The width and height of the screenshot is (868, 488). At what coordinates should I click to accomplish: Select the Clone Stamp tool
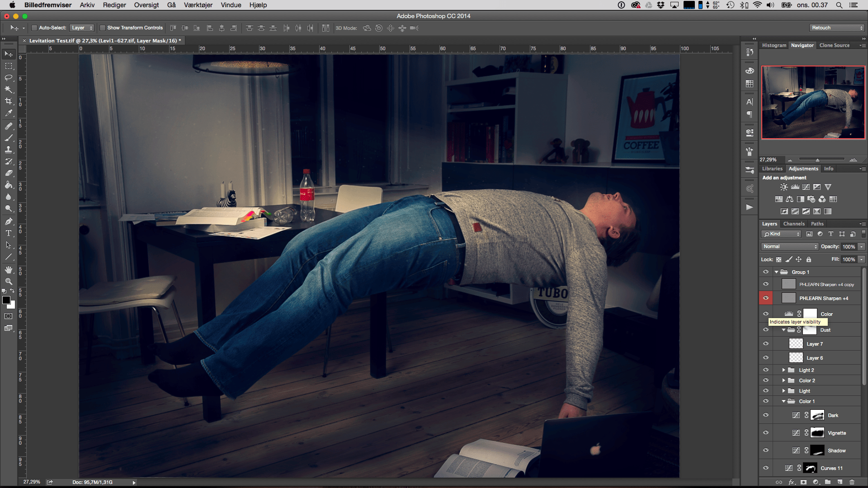point(9,149)
